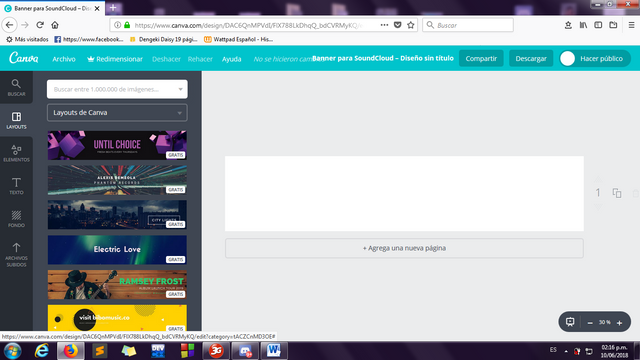640x360 pixels.
Task: Open Discord from the taskbar
Action: pos(245,351)
